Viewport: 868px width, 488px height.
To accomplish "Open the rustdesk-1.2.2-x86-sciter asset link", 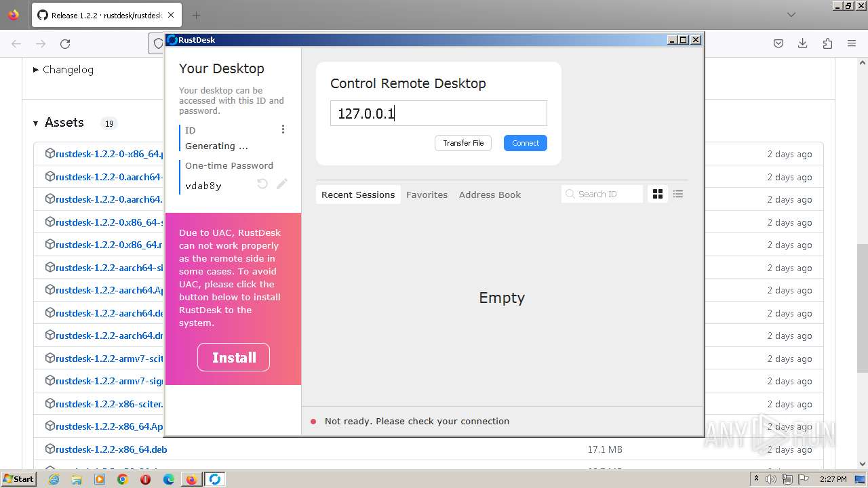I will click(109, 404).
